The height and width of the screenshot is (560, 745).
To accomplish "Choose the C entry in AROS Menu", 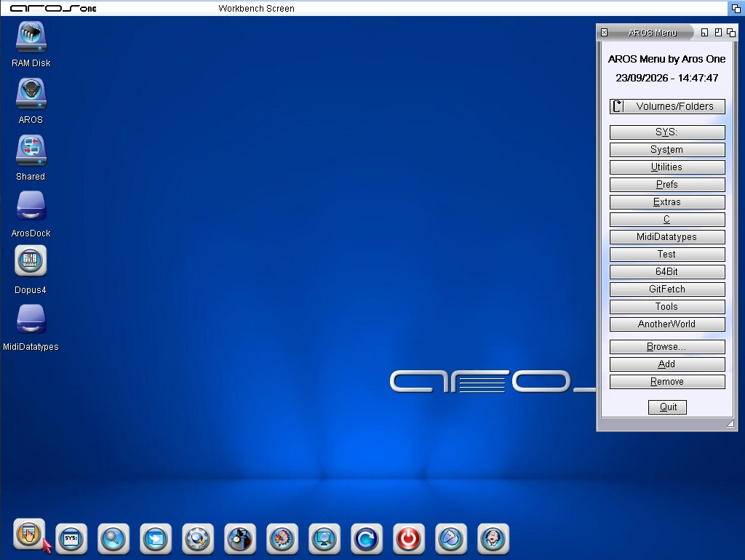I will (x=667, y=220).
